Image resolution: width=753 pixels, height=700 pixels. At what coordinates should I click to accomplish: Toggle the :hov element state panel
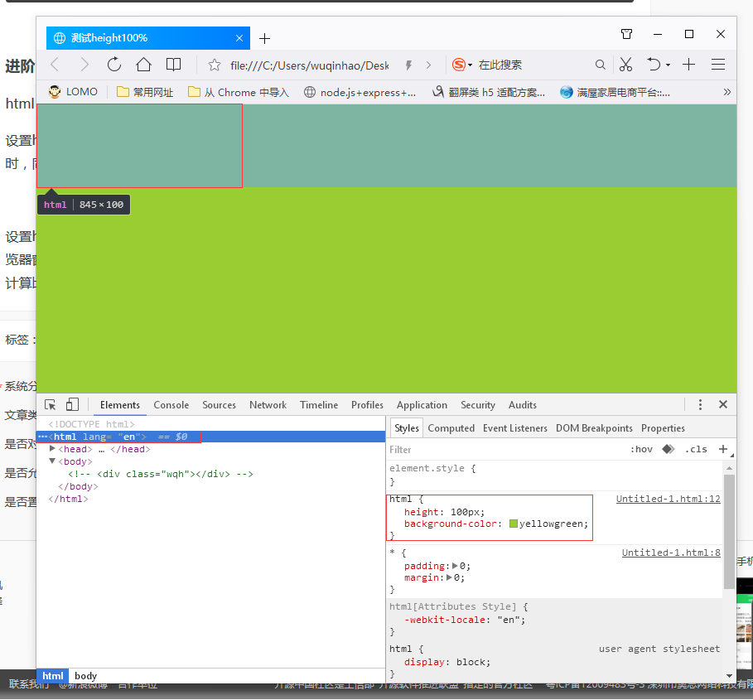[641, 449]
